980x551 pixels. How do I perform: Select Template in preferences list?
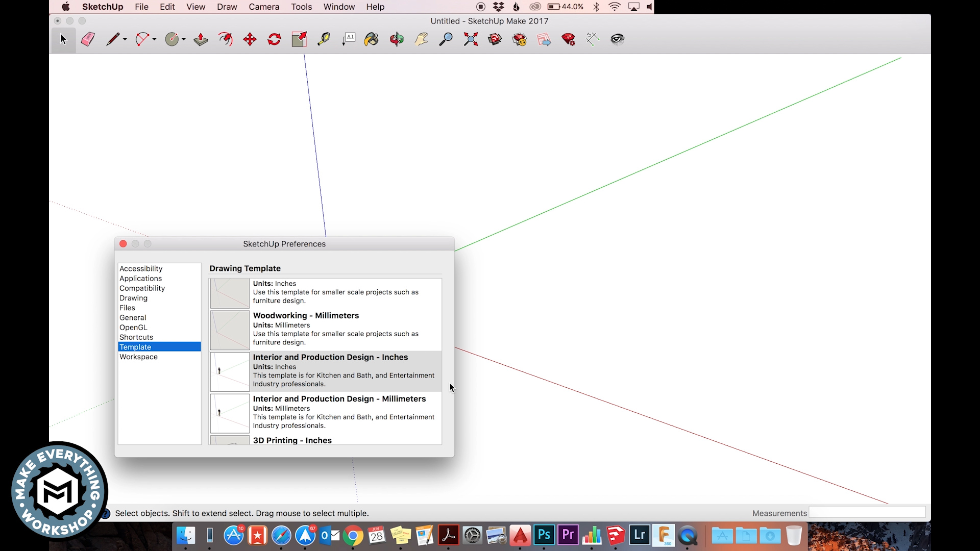tap(159, 347)
